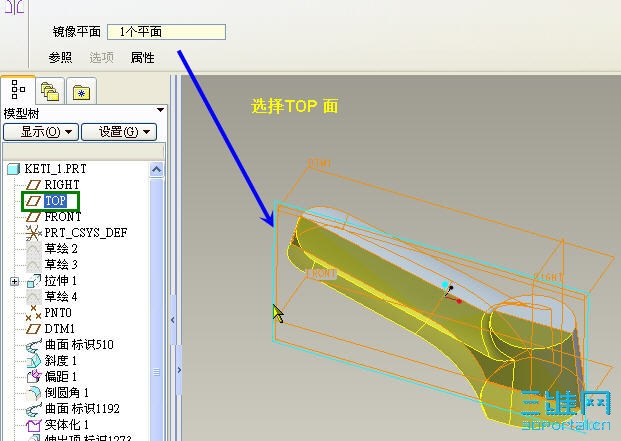
Task: Click the 实体化 1 solidify icon
Action: (x=34, y=425)
